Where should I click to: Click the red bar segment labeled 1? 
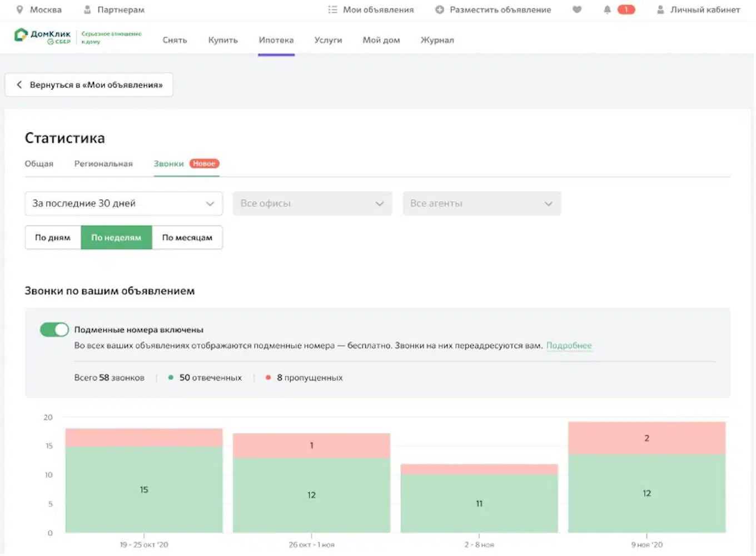point(311,445)
